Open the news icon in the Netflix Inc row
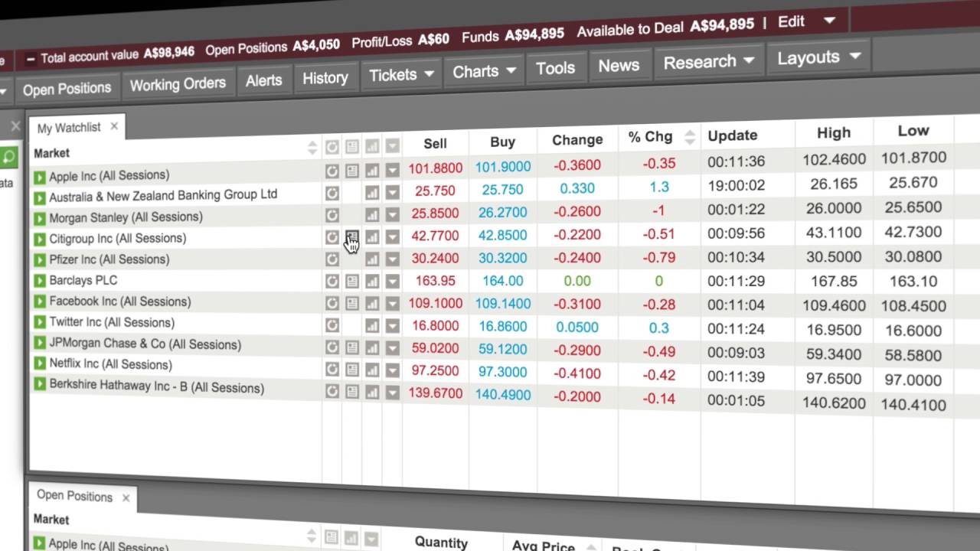 351,370
